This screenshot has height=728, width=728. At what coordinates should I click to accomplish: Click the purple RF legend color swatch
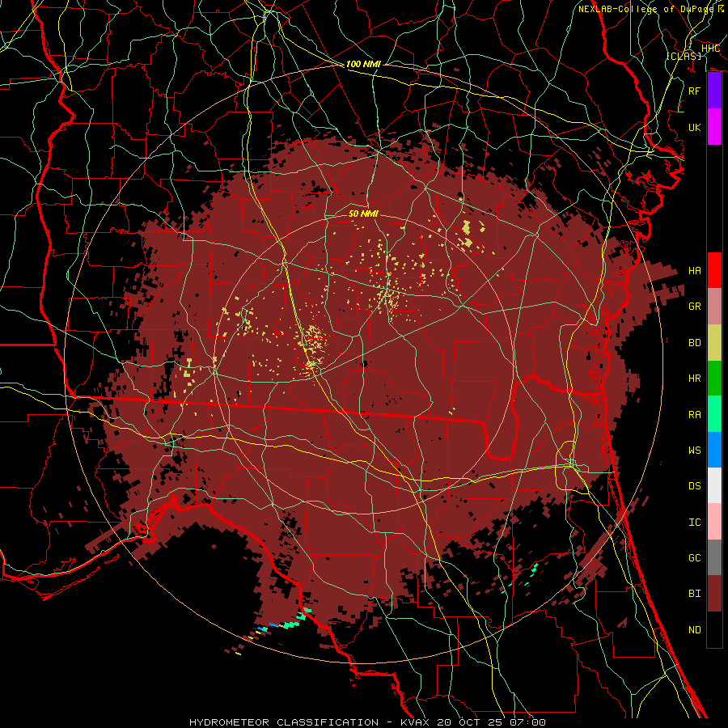(714, 91)
